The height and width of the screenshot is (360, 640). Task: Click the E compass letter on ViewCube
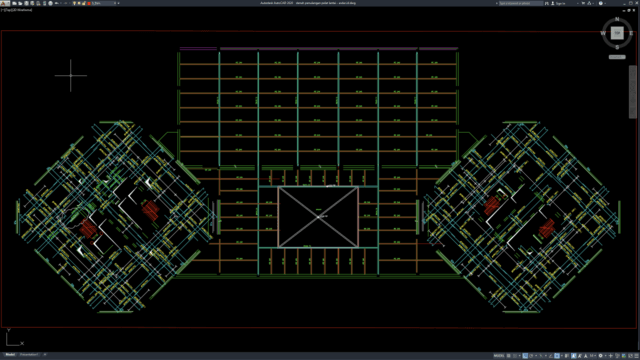631,33
